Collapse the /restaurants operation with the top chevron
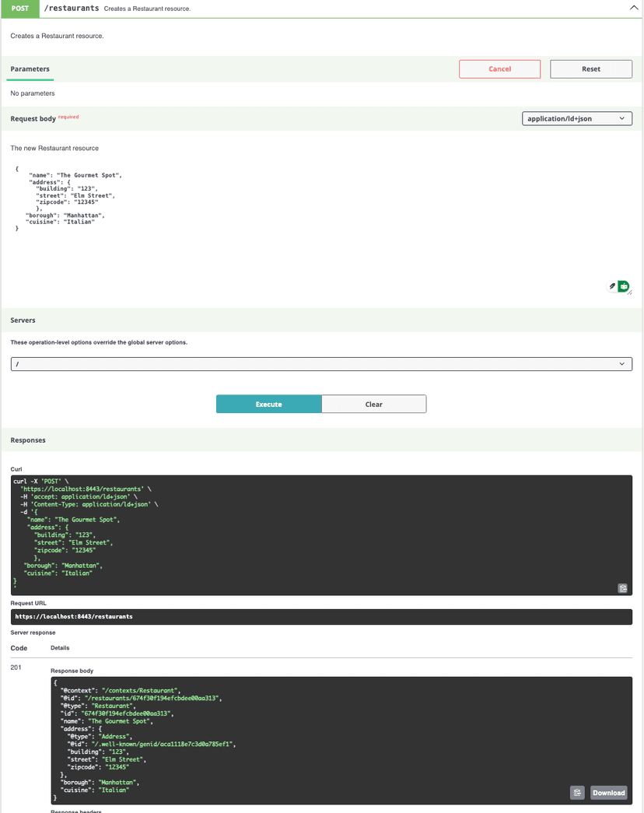The height and width of the screenshot is (813, 644). 633,8
